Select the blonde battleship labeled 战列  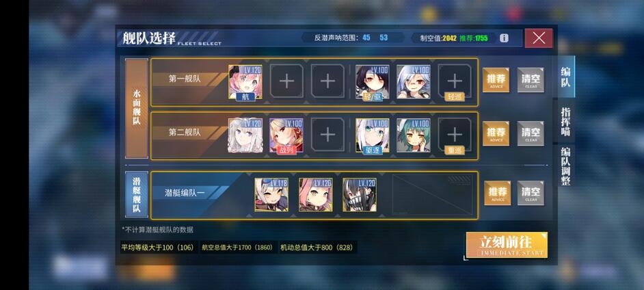click(x=286, y=135)
